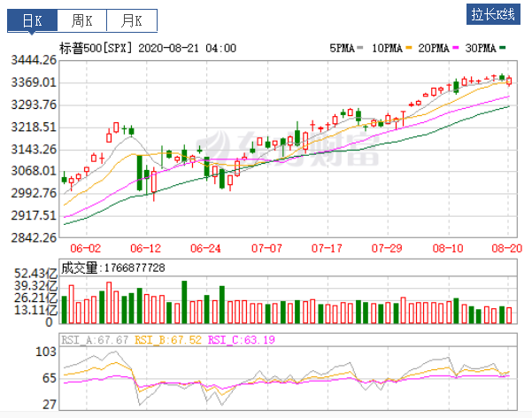Click the last candlestick at 08-20

coord(509,81)
